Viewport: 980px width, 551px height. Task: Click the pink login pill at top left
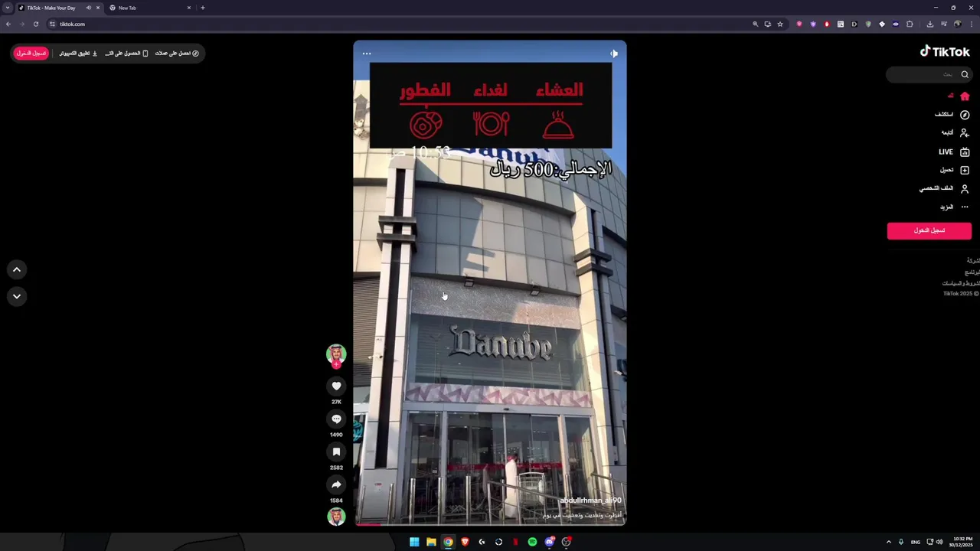31,54
